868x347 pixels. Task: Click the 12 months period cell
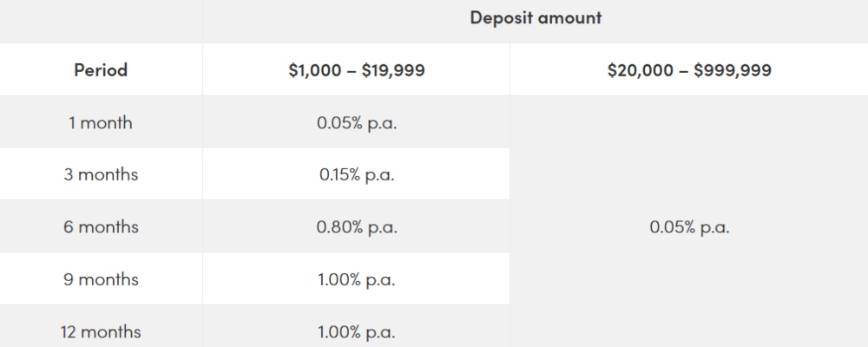pos(101,331)
